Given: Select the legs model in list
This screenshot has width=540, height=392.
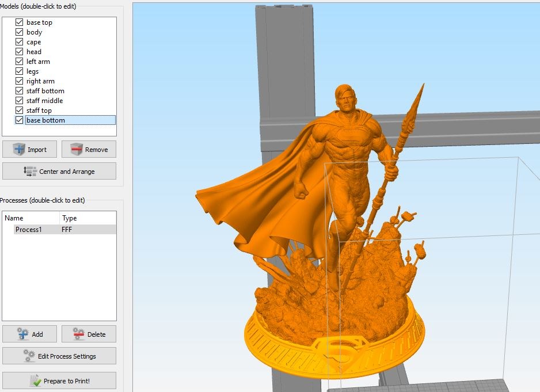Looking at the screenshot, I should point(32,71).
